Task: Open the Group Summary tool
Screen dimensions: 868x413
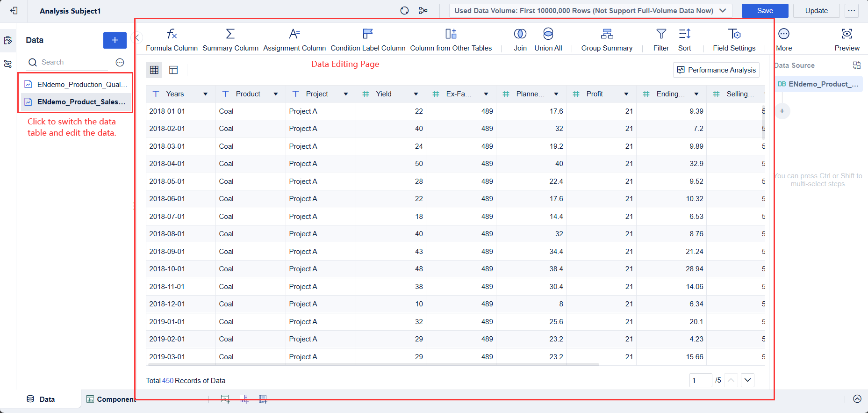Action: point(607,40)
